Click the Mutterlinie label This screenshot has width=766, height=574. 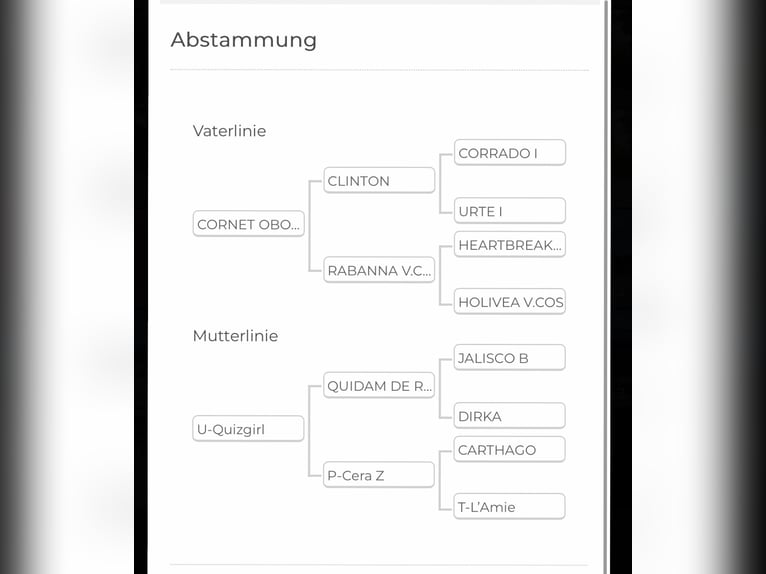tap(235, 336)
